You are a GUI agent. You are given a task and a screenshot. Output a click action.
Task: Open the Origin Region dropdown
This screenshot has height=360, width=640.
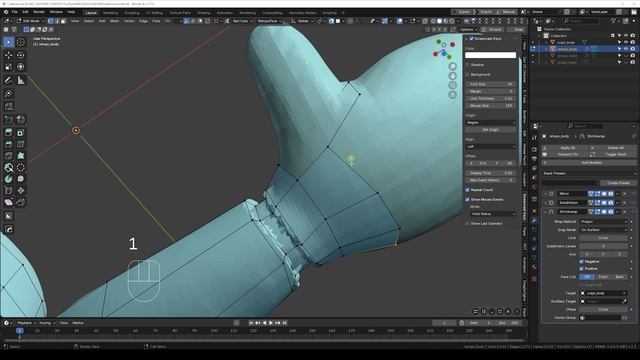[x=491, y=122]
